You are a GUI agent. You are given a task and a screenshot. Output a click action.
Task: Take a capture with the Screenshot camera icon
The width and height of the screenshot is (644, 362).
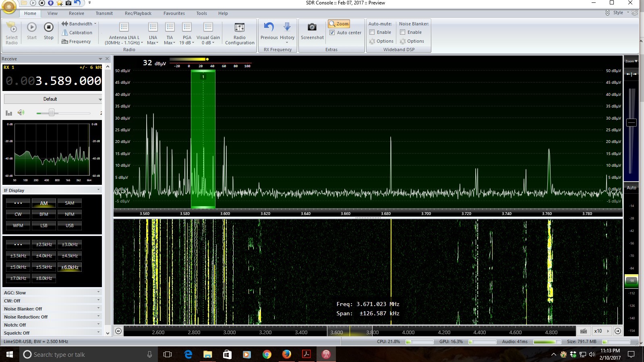312,28
